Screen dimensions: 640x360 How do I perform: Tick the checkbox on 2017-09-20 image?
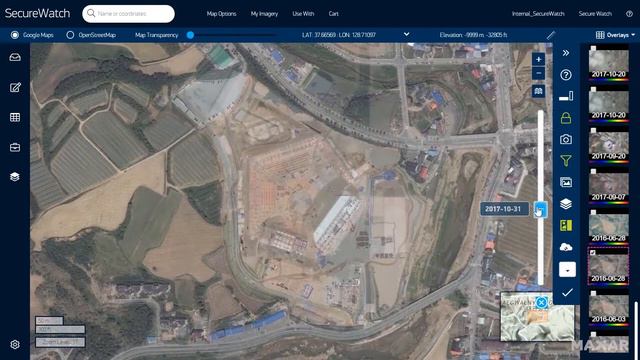[593, 130]
